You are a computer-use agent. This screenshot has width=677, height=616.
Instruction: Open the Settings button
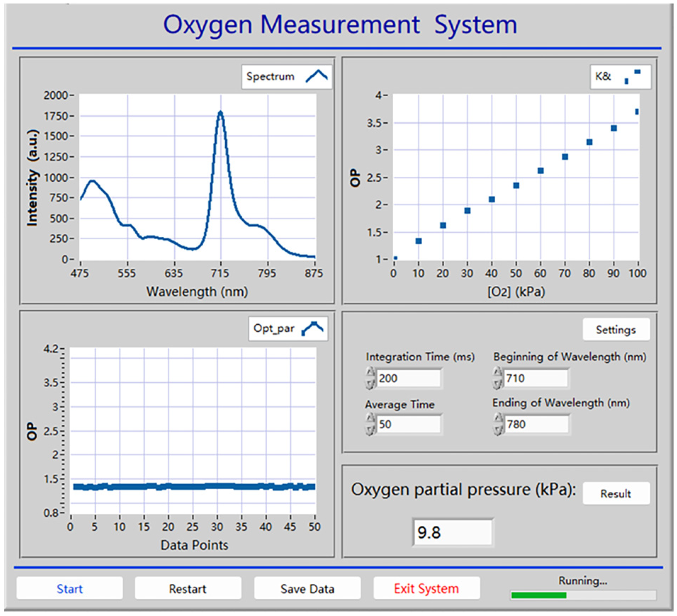[616, 330]
